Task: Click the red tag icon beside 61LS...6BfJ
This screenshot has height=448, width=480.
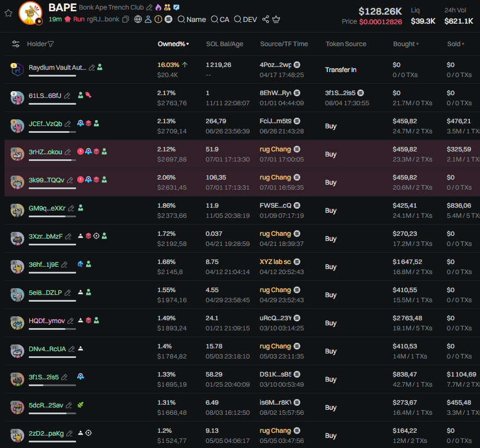Action: click(x=88, y=95)
